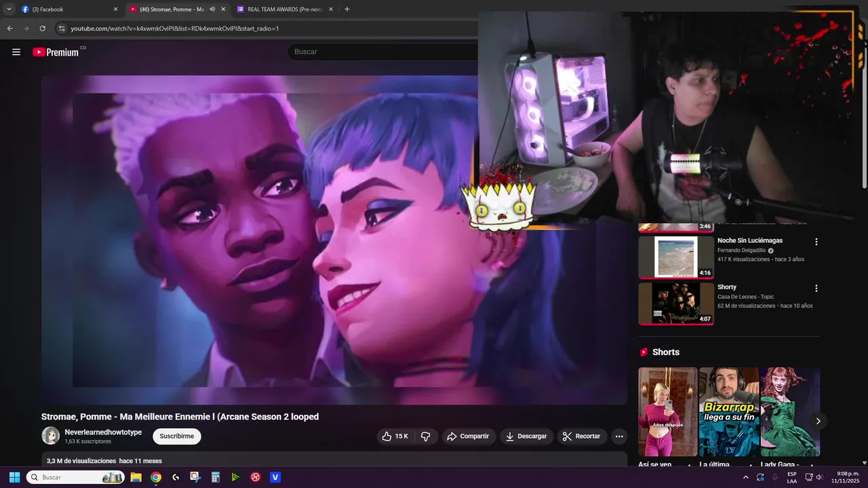The width and height of the screenshot is (868, 488).
Task: Open Chrome from the taskbar
Action: 156,477
